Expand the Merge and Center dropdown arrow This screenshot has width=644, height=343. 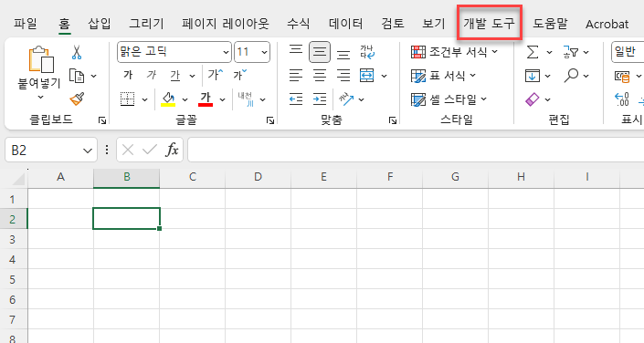(384, 76)
